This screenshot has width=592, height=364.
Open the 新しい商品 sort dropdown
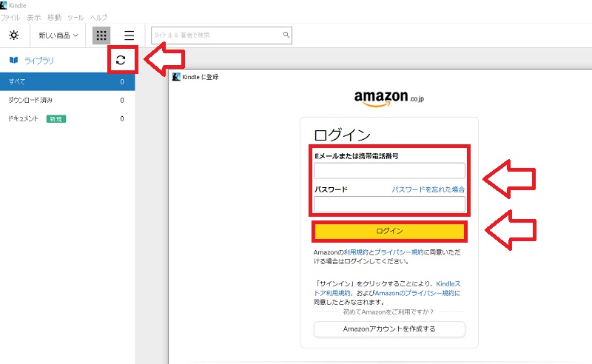pos(58,36)
